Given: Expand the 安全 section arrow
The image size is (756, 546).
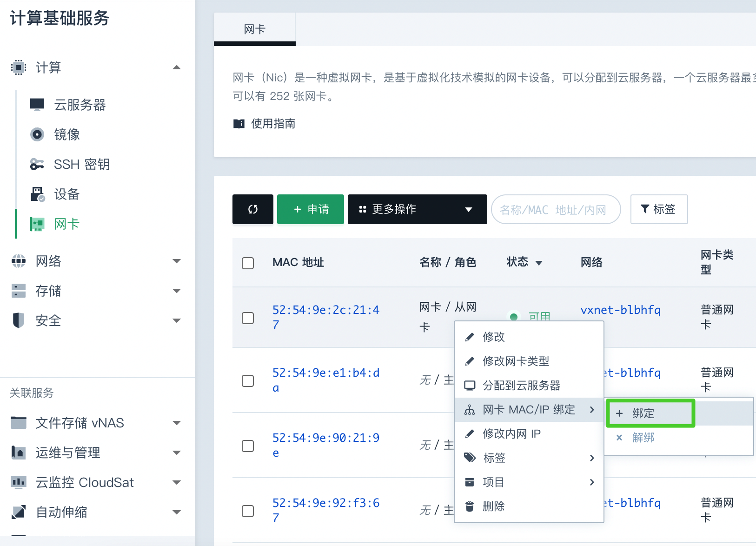Looking at the screenshot, I should (177, 320).
